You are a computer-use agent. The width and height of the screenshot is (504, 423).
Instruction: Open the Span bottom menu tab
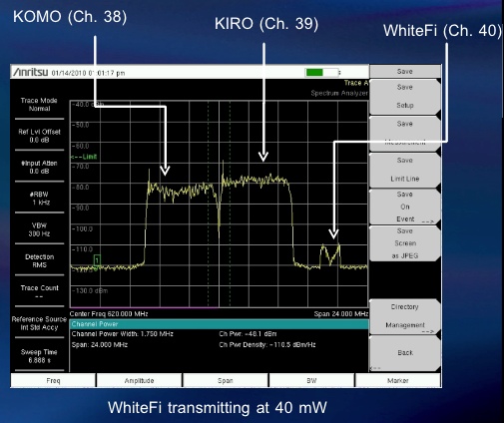coord(226,380)
